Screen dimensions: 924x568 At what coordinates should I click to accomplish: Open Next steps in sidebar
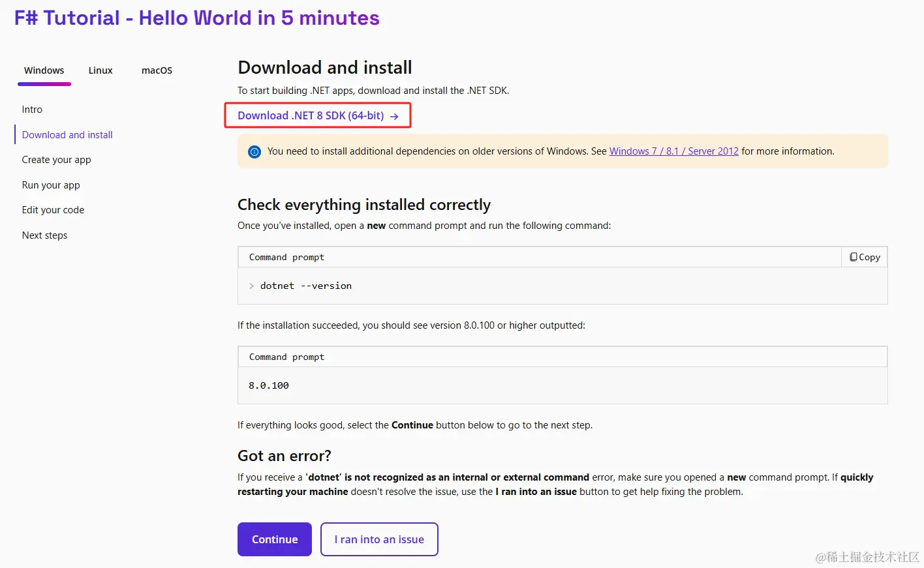pos(44,235)
